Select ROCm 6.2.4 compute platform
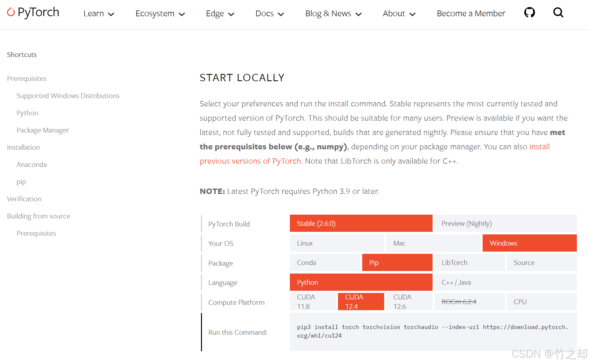Viewport: 589px width, 364px height. click(470, 302)
